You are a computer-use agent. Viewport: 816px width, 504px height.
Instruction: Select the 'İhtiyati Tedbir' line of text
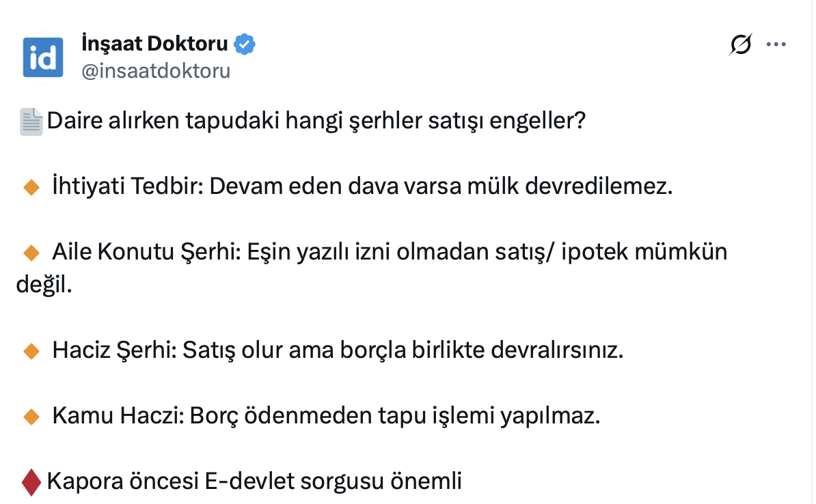362,187
